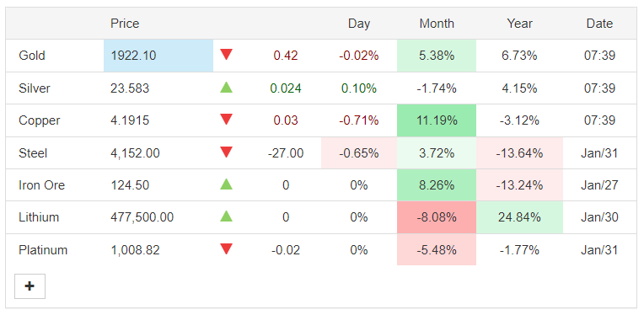The height and width of the screenshot is (315, 644).
Task: Click the green 11.19% Copper month cell
Action: point(437,120)
